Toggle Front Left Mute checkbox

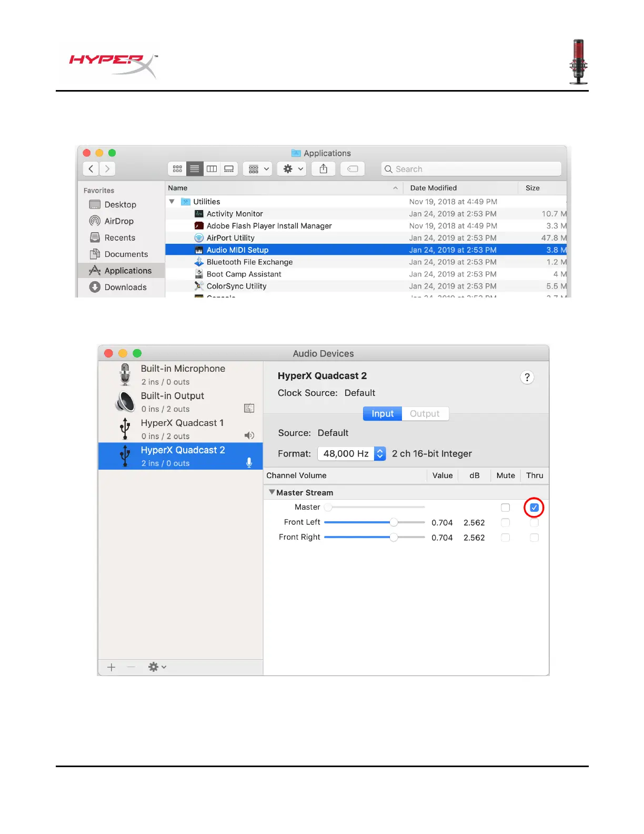(x=506, y=523)
